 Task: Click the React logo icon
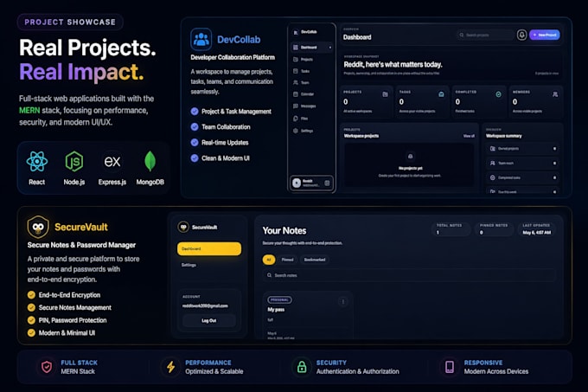click(x=36, y=161)
